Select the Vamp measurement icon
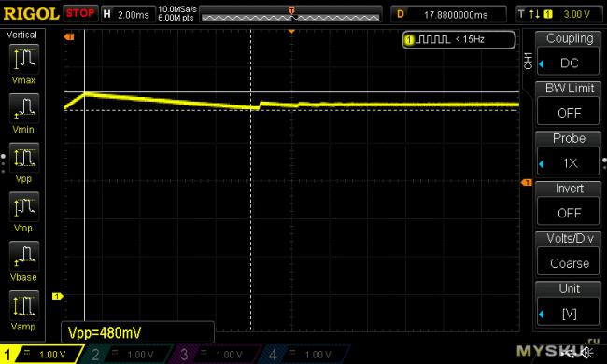 tap(23, 305)
